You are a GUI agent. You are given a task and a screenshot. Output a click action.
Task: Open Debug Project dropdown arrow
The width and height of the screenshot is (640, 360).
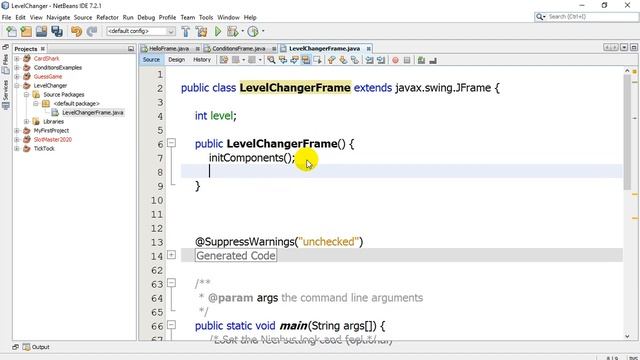[x=242, y=31]
